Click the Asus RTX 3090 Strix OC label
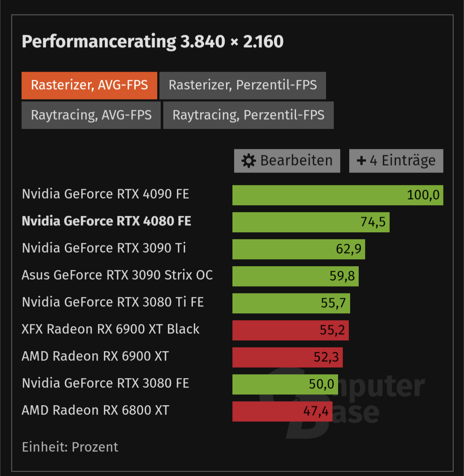Screen dimensions: 464x476 117,275
